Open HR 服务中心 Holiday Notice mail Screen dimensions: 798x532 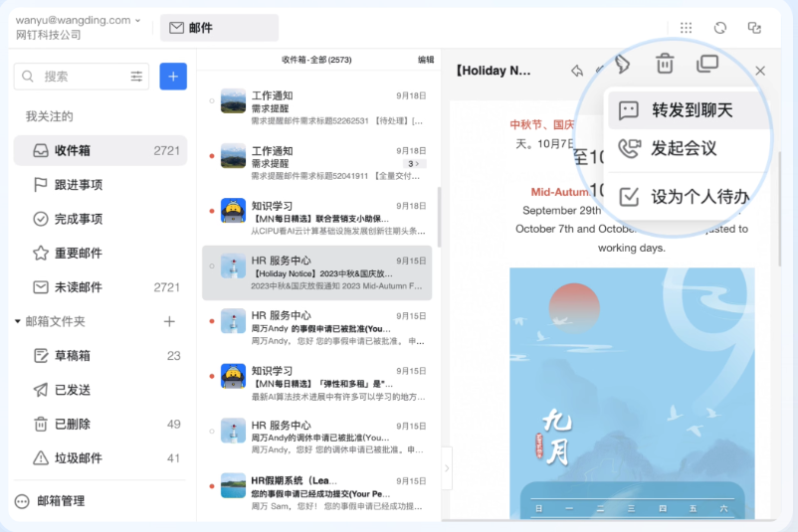pos(317,273)
